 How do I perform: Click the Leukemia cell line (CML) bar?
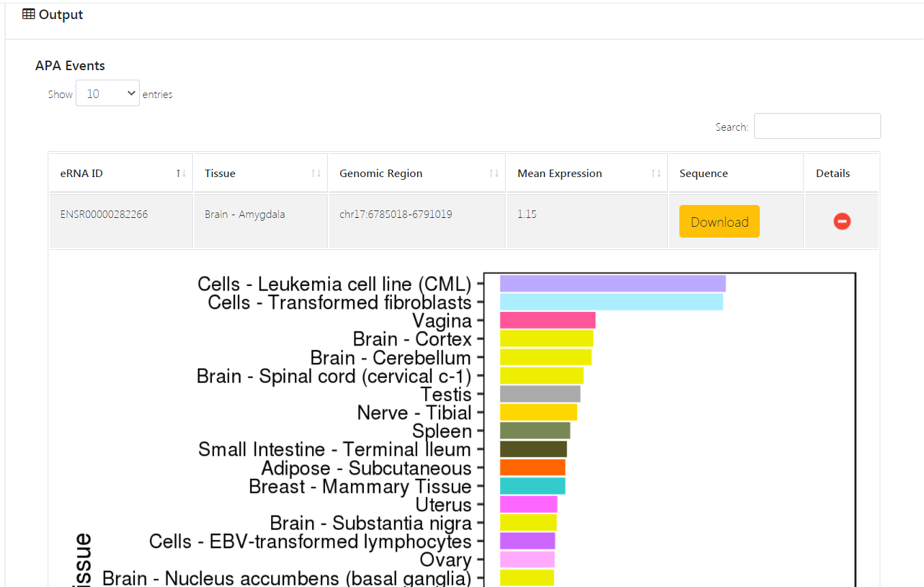pyautogui.click(x=613, y=283)
